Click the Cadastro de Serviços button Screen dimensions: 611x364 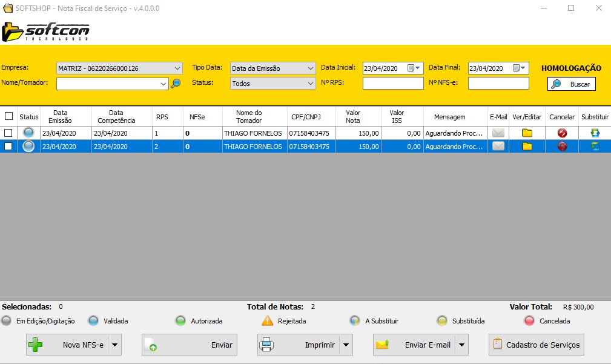[x=537, y=345]
